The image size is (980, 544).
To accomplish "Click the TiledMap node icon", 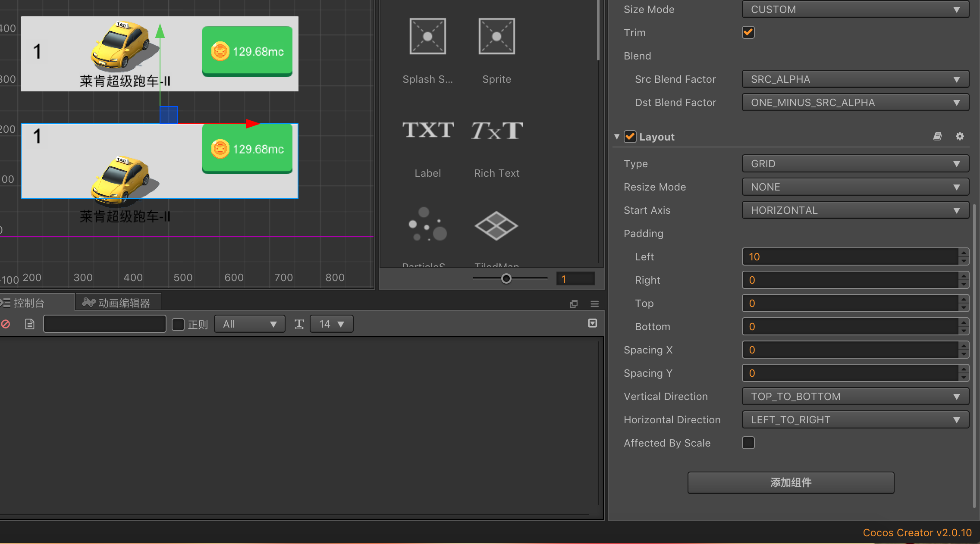I will pos(496,226).
